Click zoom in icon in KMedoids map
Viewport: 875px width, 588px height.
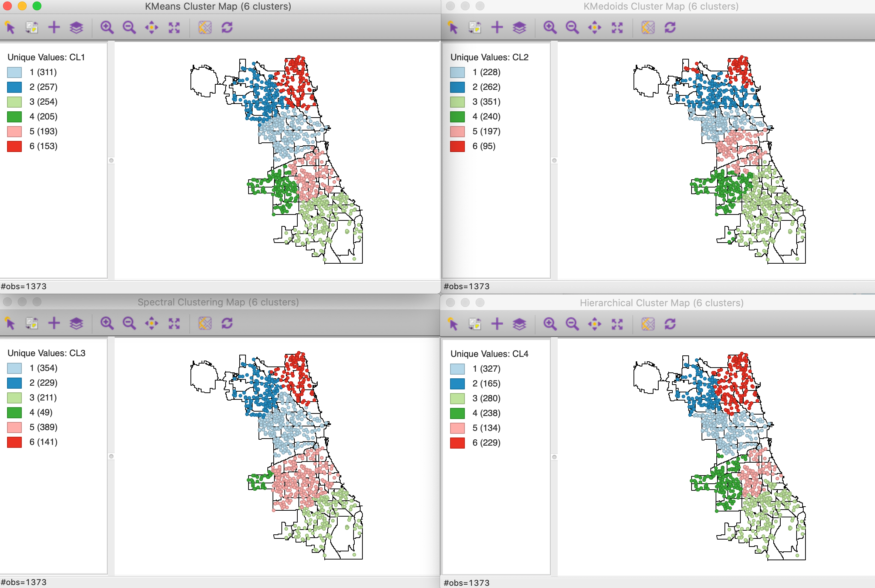pos(550,27)
